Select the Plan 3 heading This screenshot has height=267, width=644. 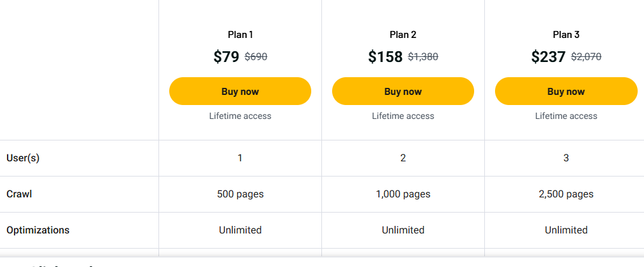[x=566, y=35]
